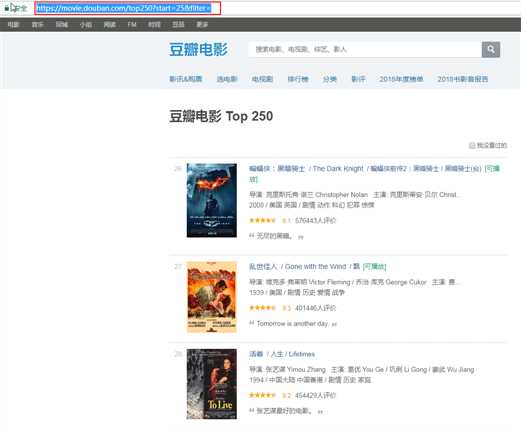
Task: Open Gone with the Wind title link
Action: 304,267
